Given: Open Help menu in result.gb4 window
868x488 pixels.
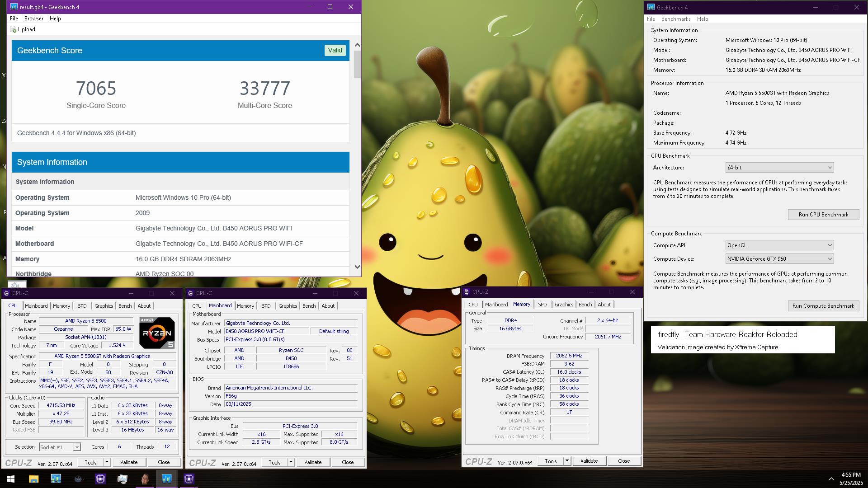Looking at the screenshot, I should click(x=55, y=19).
